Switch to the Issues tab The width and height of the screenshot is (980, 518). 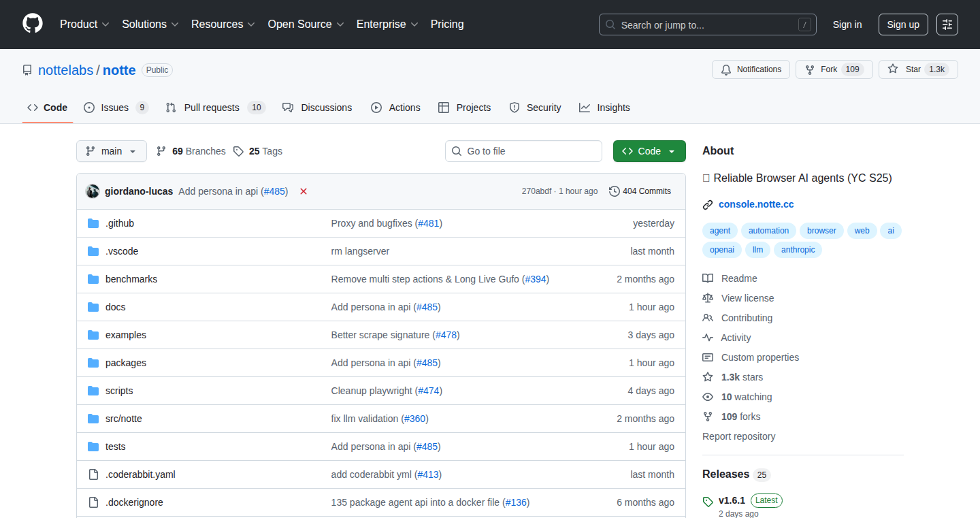pyautogui.click(x=116, y=108)
